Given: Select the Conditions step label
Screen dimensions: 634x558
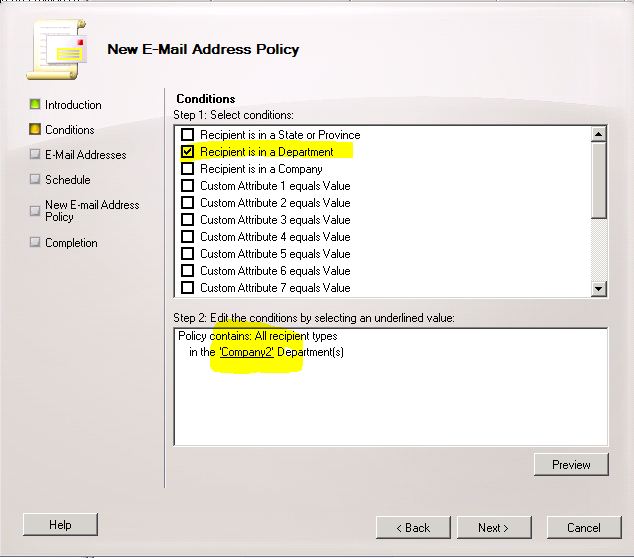Looking at the screenshot, I should pyautogui.click(x=70, y=130).
